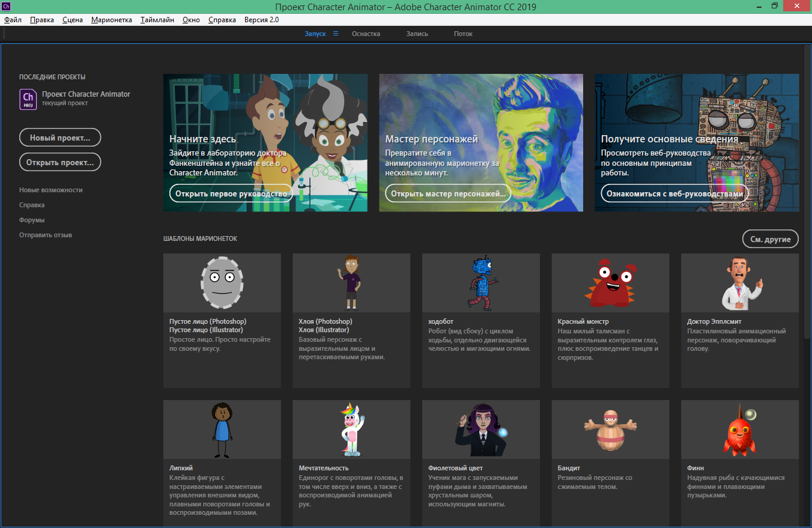The image size is (812, 528).
Task: Click Пустое лицо (Photoshop) title
Action: coord(208,321)
